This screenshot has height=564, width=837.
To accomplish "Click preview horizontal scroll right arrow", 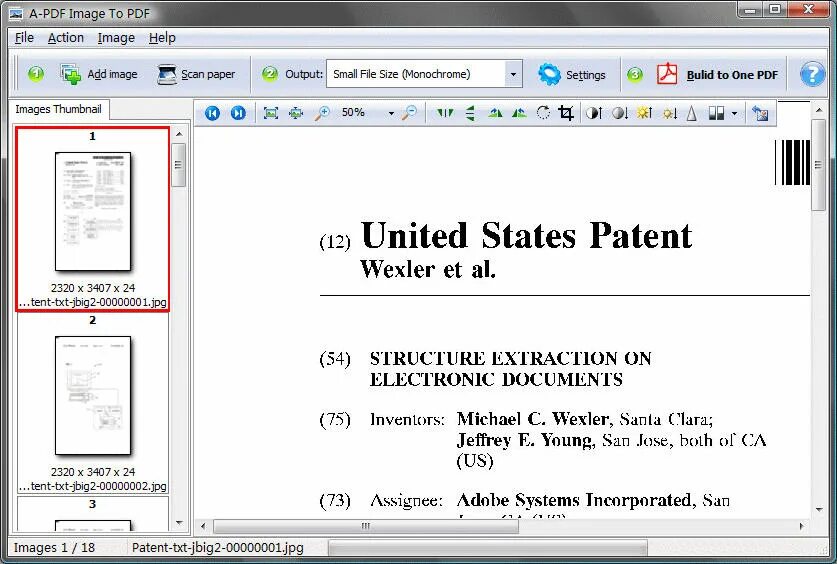I will pyautogui.click(x=801, y=526).
